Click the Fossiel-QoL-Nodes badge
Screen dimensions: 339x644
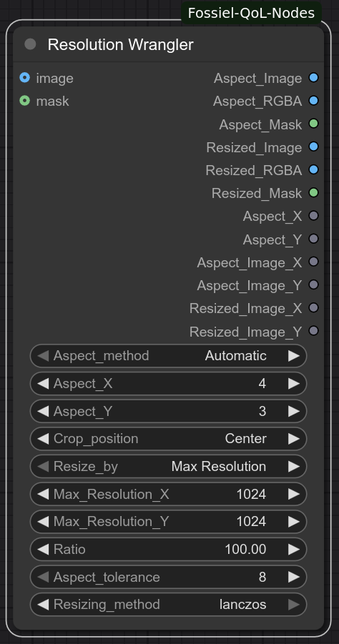(x=251, y=13)
